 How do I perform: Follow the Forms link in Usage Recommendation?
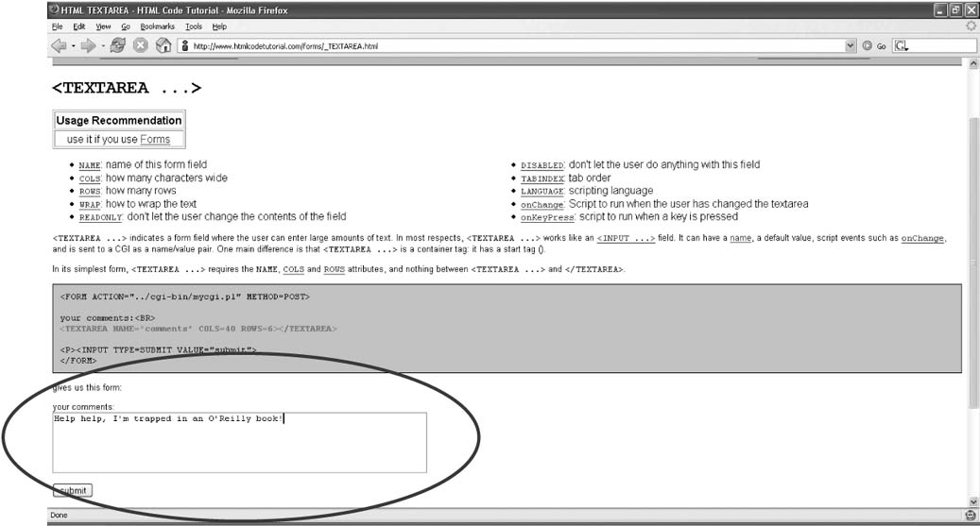(x=155, y=140)
